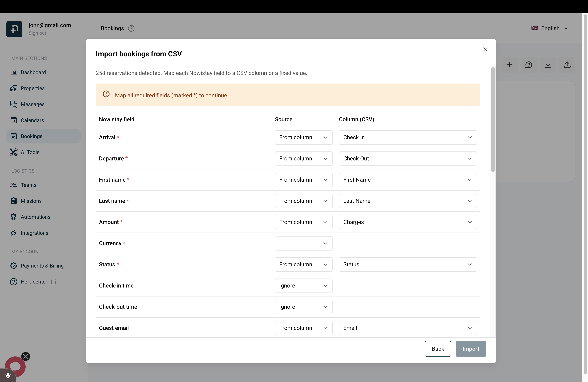
Task: Click the Back button
Action: coord(438,349)
